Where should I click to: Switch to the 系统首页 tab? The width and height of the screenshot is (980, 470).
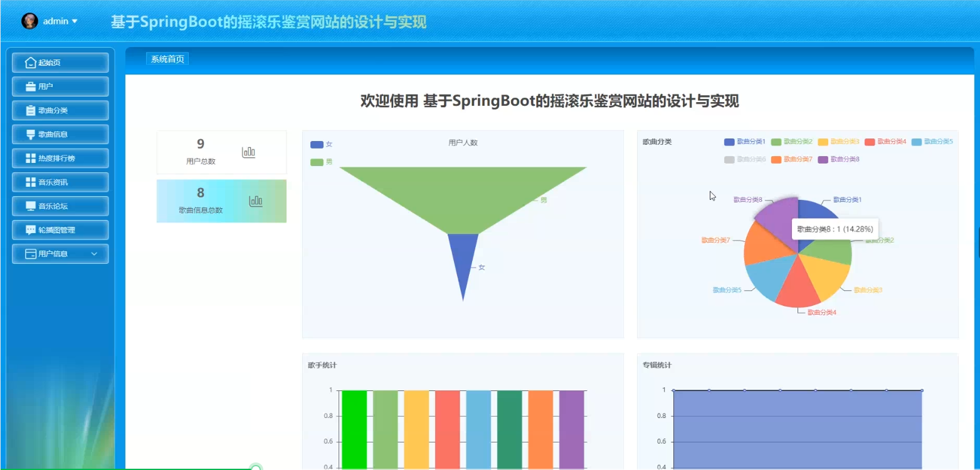pos(167,59)
